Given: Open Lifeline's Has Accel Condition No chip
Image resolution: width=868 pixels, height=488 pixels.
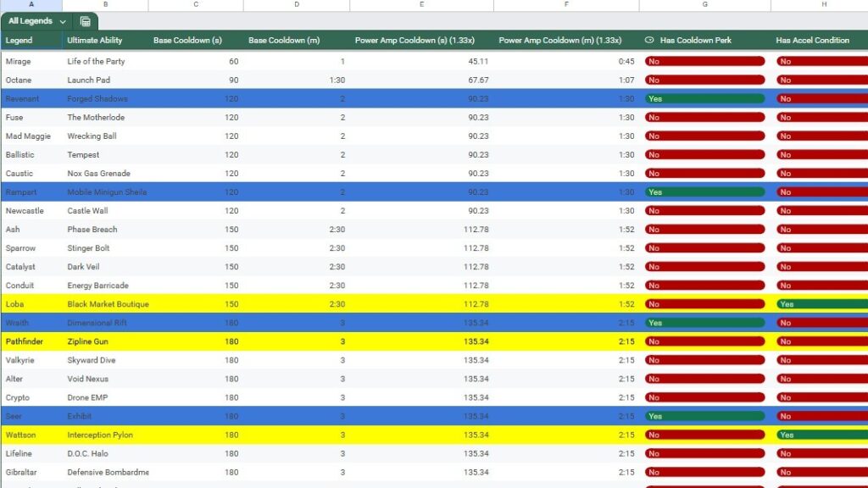Looking at the screenshot, I should (822, 454).
